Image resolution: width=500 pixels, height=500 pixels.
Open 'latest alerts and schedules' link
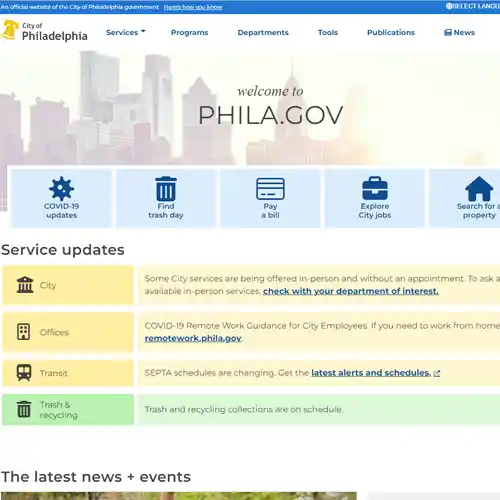(x=371, y=373)
